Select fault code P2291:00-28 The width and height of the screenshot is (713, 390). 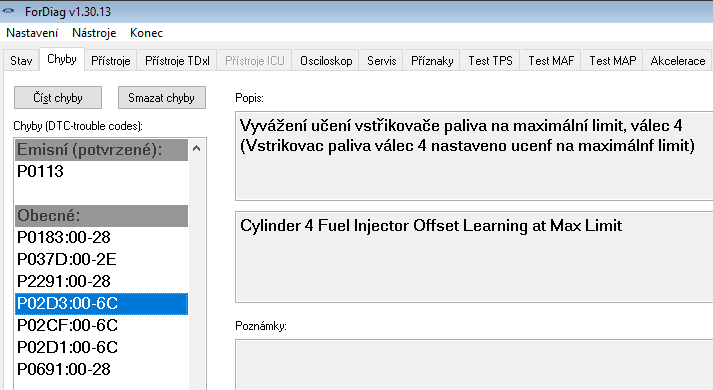click(101, 281)
